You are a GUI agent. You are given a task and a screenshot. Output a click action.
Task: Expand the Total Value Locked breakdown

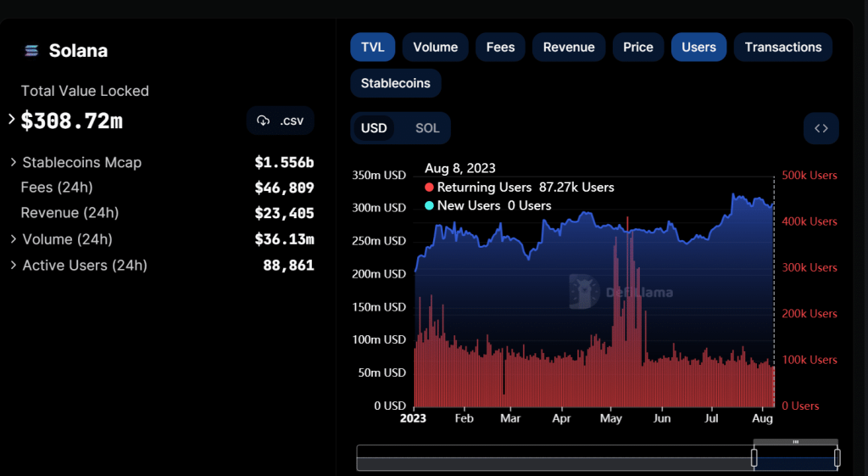(x=12, y=120)
